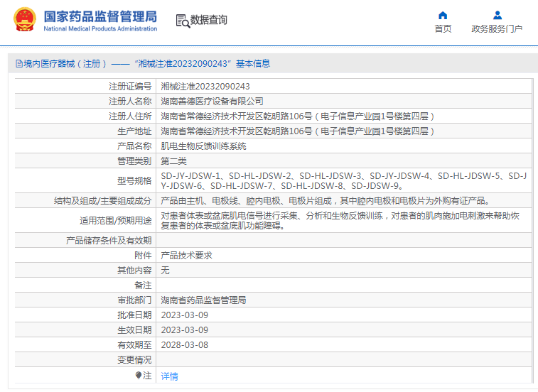The width and height of the screenshot is (538, 392).
Task: Click management category value 第二类
Action: [x=173, y=160]
